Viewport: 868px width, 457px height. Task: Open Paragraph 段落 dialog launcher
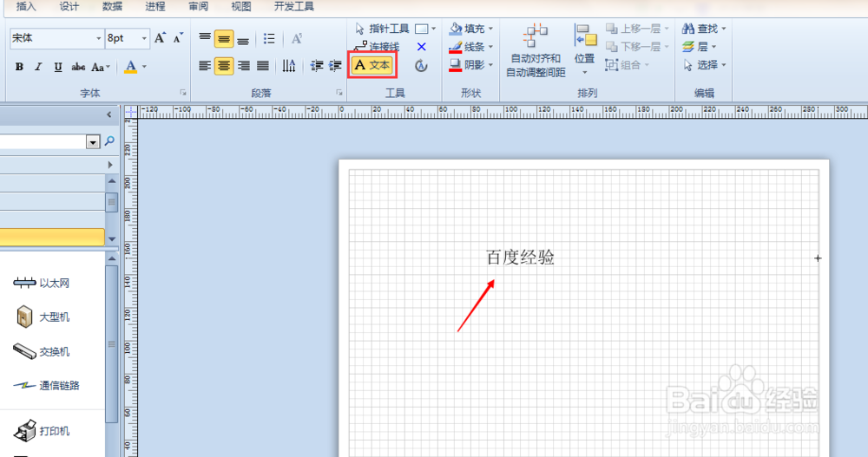(x=339, y=93)
